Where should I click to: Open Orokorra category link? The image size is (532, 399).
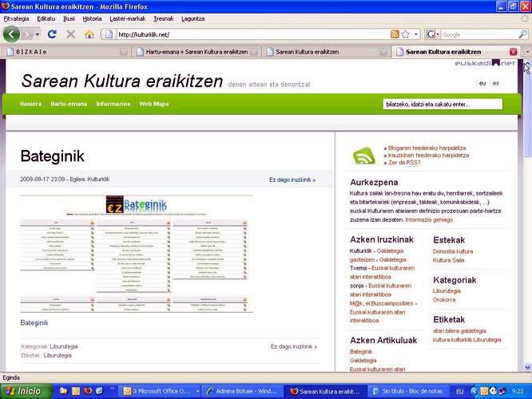(444, 300)
